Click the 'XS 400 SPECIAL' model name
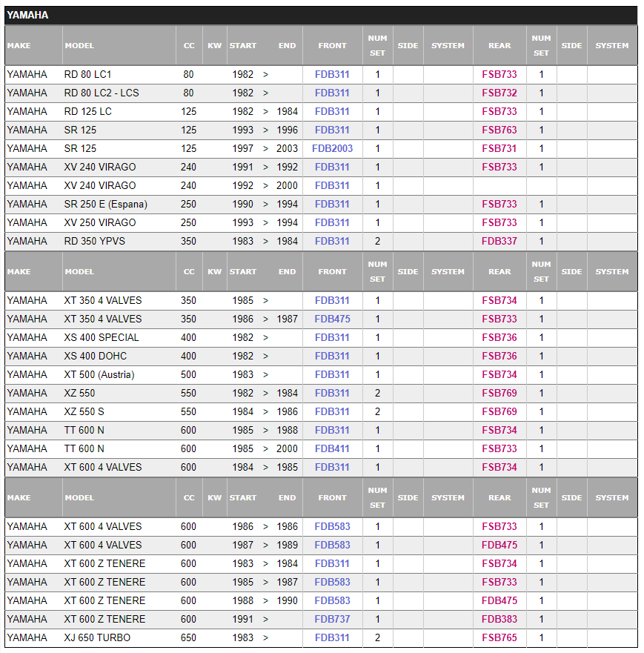Screen dimensions: 644x653 click(x=102, y=337)
